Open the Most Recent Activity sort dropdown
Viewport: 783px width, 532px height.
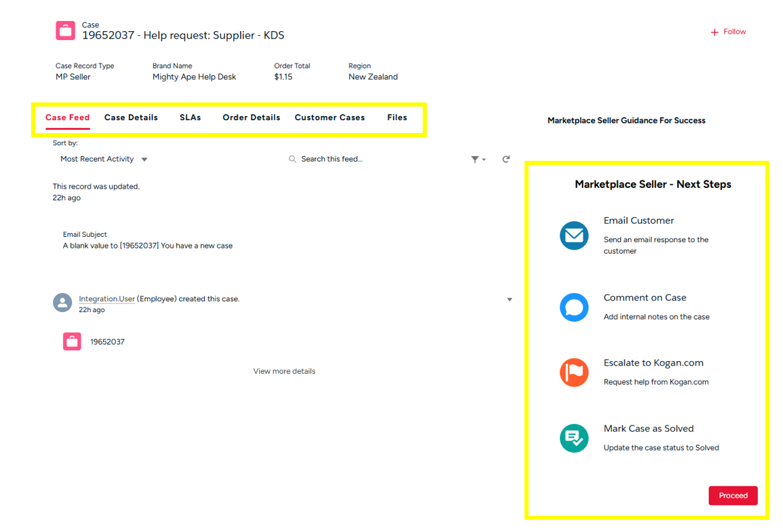(104, 159)
